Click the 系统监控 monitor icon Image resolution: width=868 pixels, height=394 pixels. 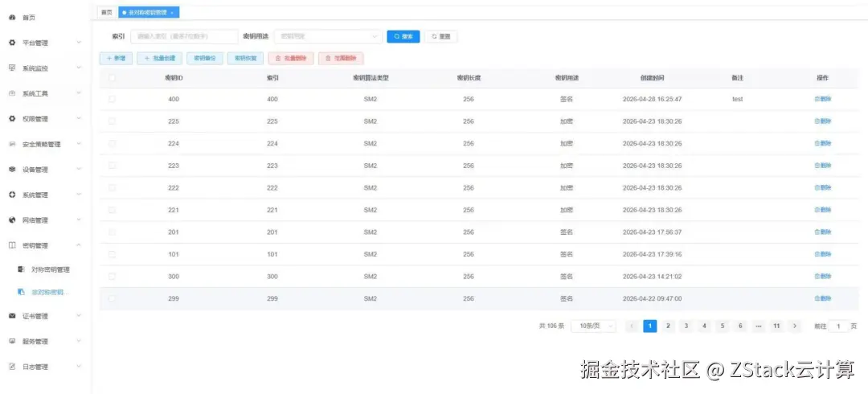pos(12,68)
